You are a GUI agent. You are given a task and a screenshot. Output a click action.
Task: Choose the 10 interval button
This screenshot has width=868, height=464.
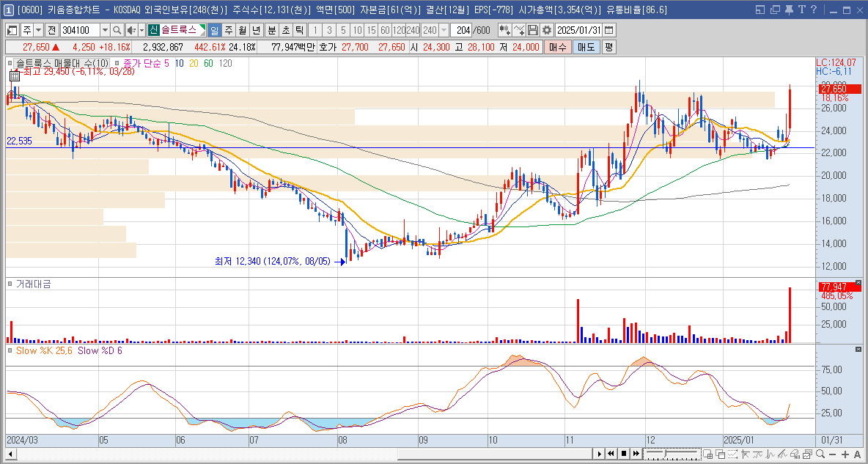point(358,30)
